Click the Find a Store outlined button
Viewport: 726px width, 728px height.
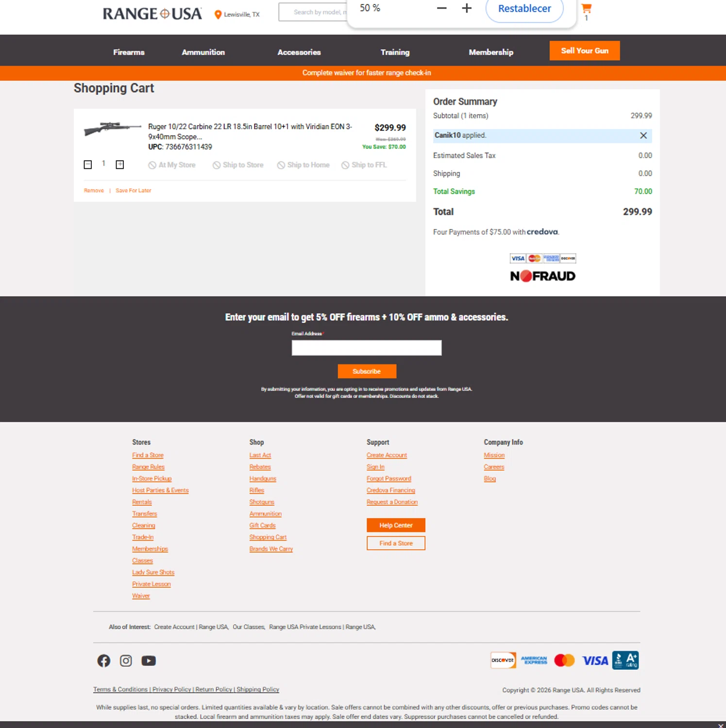tap(396, 543)
